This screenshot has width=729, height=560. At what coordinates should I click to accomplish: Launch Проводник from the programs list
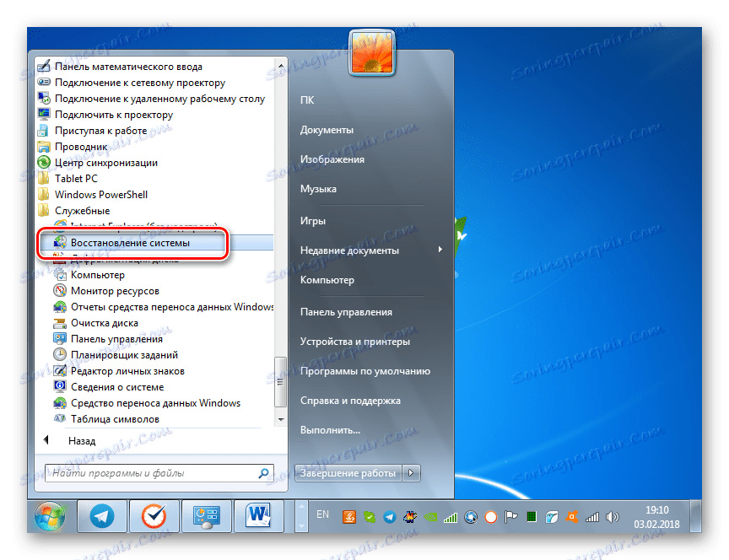(x=81, y=147)
